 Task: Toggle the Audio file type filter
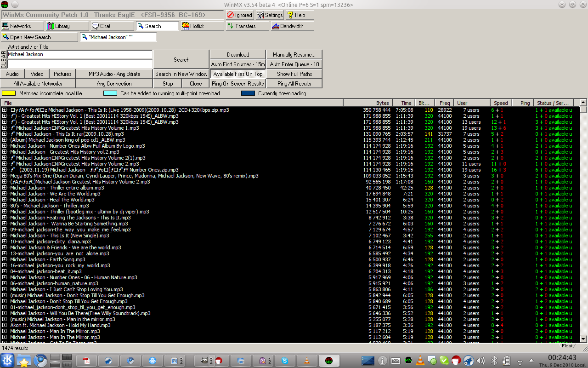[x=12, y=74]
